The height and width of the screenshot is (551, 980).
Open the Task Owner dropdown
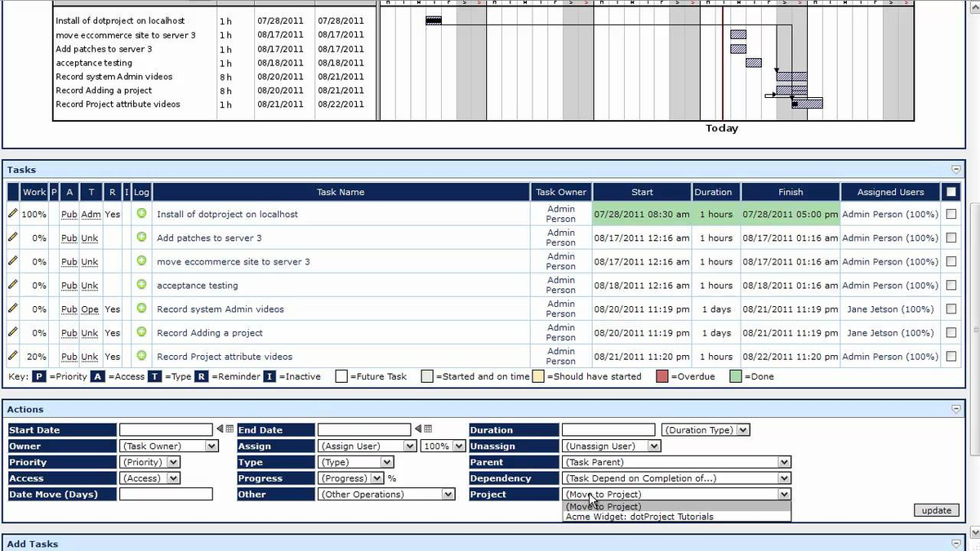(168, 446)
